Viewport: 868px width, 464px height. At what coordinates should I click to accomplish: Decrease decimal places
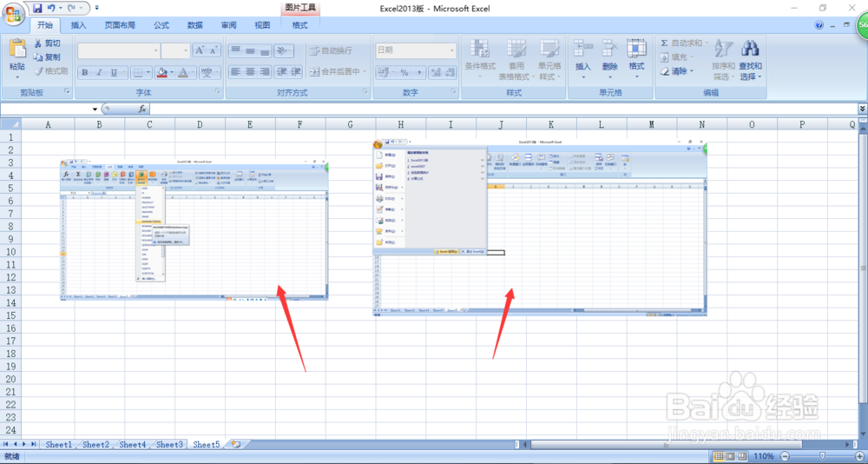(x=450, y=72)
